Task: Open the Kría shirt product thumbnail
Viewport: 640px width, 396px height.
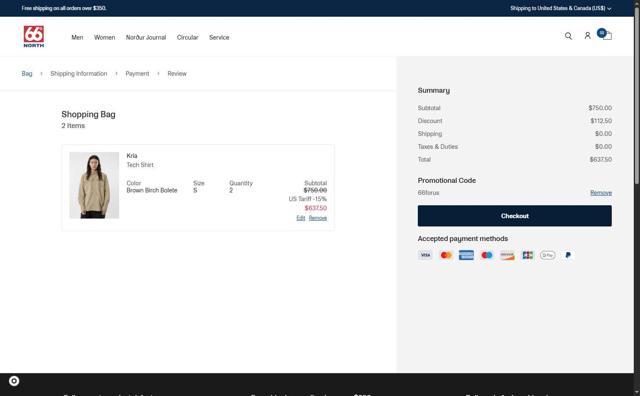Action: [x=94, y=185]
